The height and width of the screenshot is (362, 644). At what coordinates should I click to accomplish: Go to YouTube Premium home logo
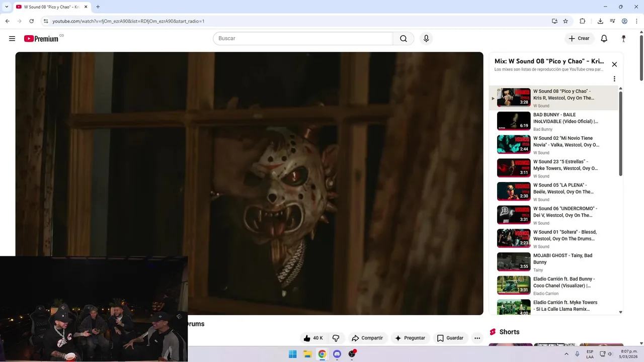42,39
